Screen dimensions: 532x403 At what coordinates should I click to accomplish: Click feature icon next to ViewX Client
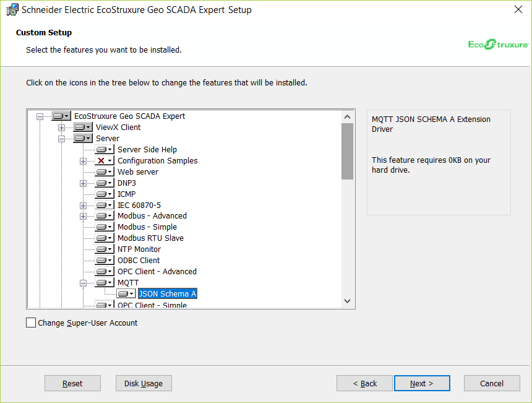pyautogui.click(x=82, y=128)
